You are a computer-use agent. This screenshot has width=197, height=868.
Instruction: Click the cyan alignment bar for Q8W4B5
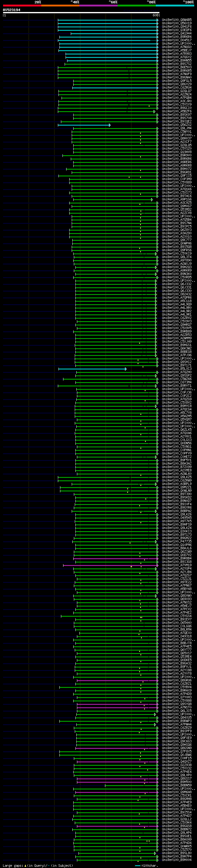108,20
